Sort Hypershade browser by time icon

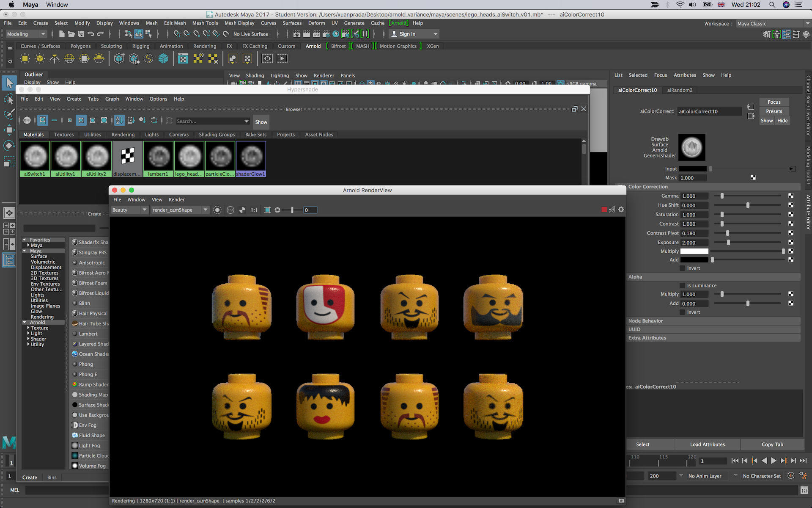(143, 121)
